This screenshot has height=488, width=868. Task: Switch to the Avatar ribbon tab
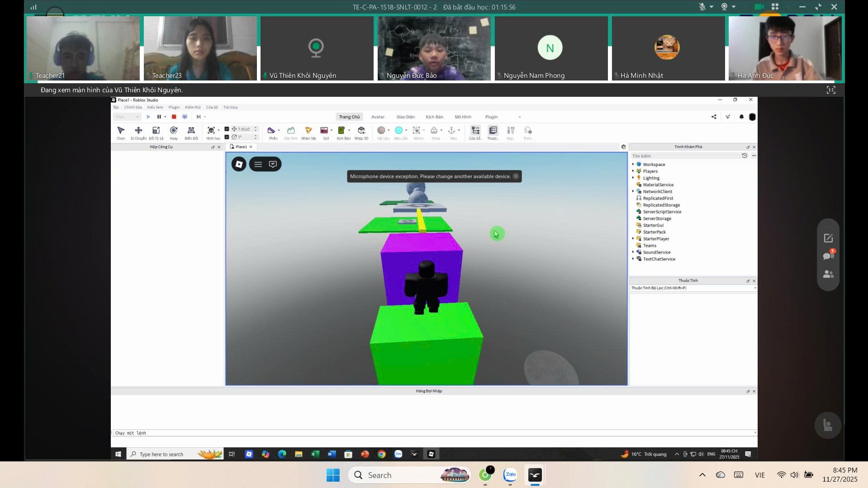378,117
